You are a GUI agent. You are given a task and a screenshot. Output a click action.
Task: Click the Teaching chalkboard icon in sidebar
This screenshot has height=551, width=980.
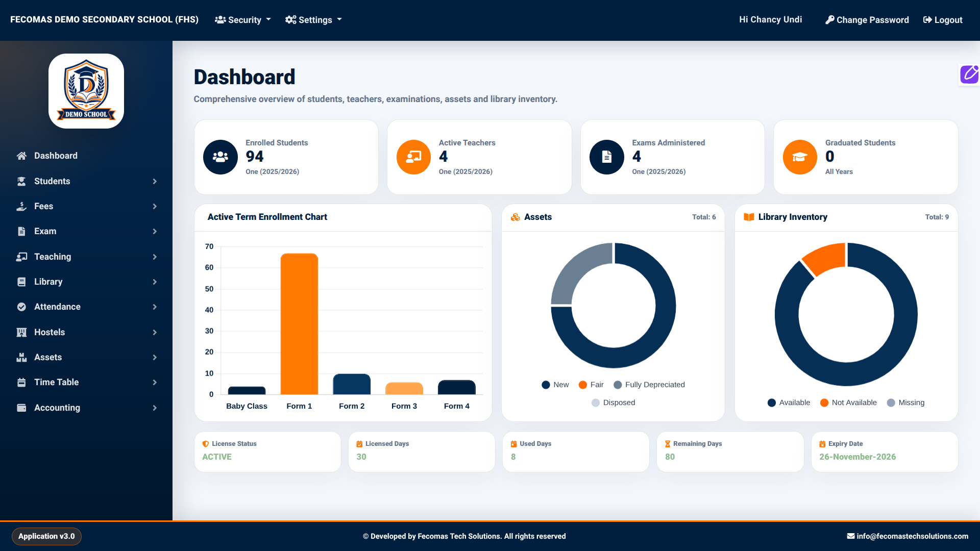click(x=21, y=257)
